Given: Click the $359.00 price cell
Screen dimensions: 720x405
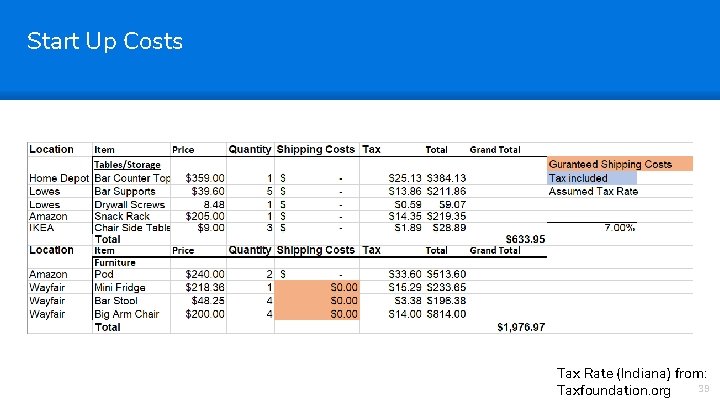Looking at the screenshot, I should click(x=205, y=178).
